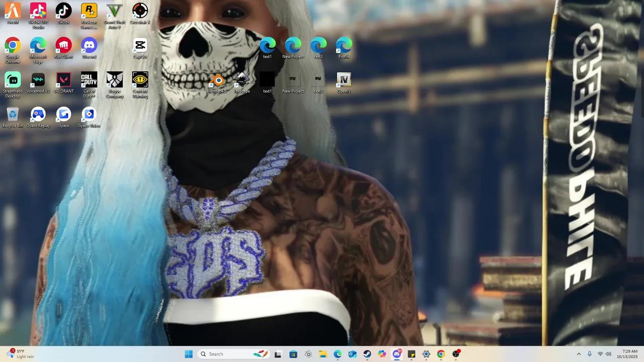Select the Grand Theft Auto V shortcut

pyautogui.click(x=115, y=16)
